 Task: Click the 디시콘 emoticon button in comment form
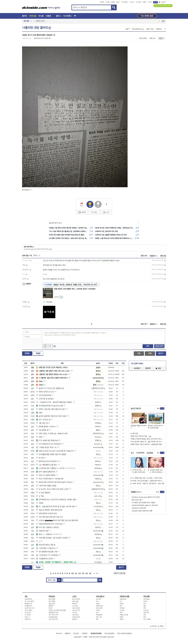(x=48, y=346)
